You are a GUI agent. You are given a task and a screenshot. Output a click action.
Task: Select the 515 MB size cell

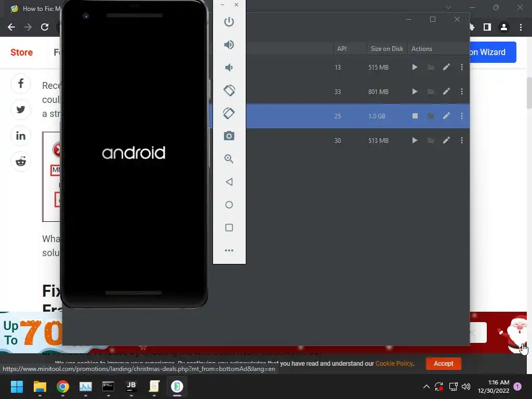pos(378,67)
